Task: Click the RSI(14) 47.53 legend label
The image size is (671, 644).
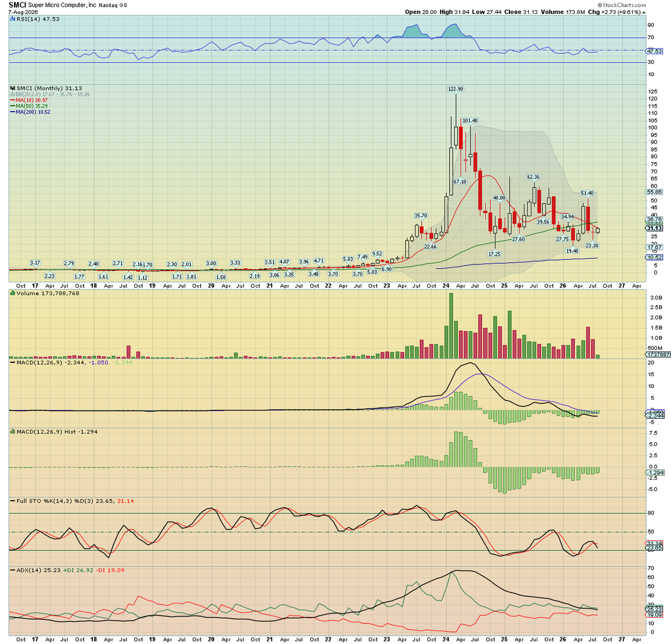Action: tap(38, 19)
